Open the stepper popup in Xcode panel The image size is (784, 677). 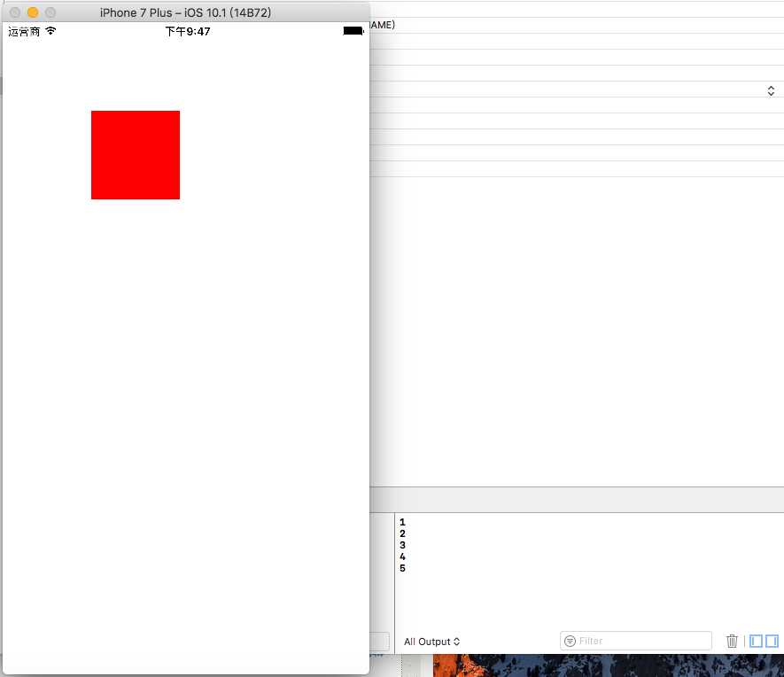pyautogui.click(x=771, y=90)
